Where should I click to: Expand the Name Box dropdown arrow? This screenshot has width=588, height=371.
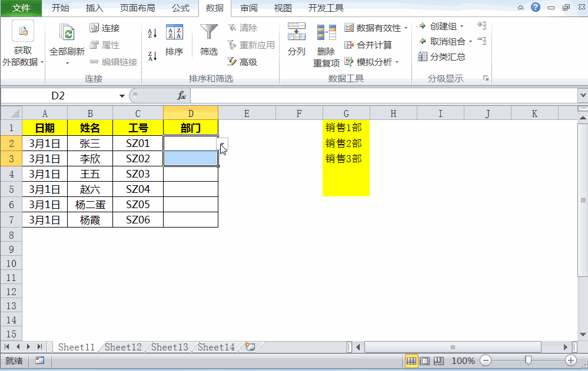click(x=122, y=96)
